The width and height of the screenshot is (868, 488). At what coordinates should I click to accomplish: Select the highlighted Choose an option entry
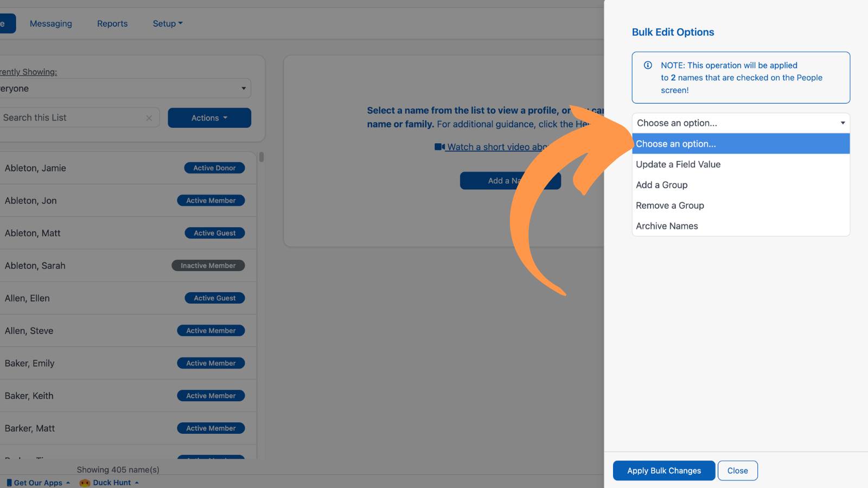pos(741,144)
